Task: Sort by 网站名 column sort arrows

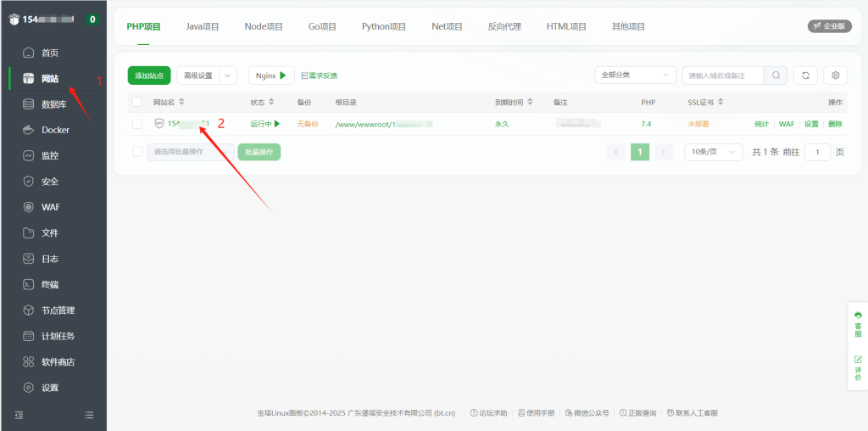Action: (x=181, y=103)
